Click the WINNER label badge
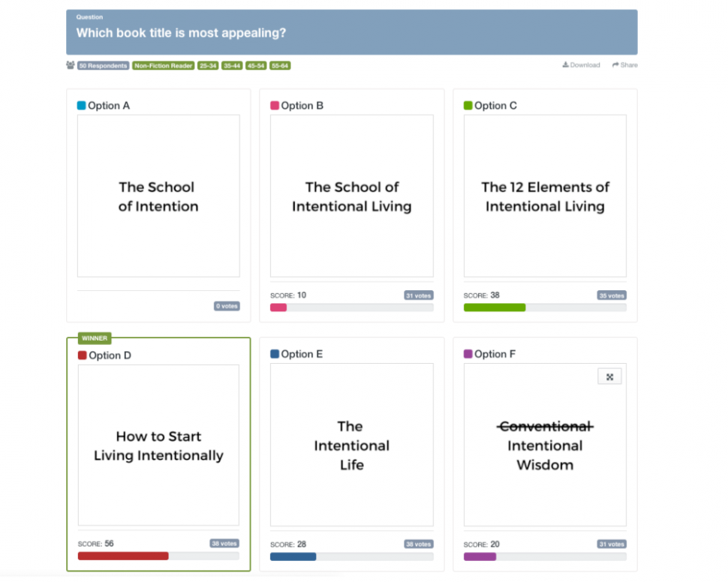 (x=95, y=338)
